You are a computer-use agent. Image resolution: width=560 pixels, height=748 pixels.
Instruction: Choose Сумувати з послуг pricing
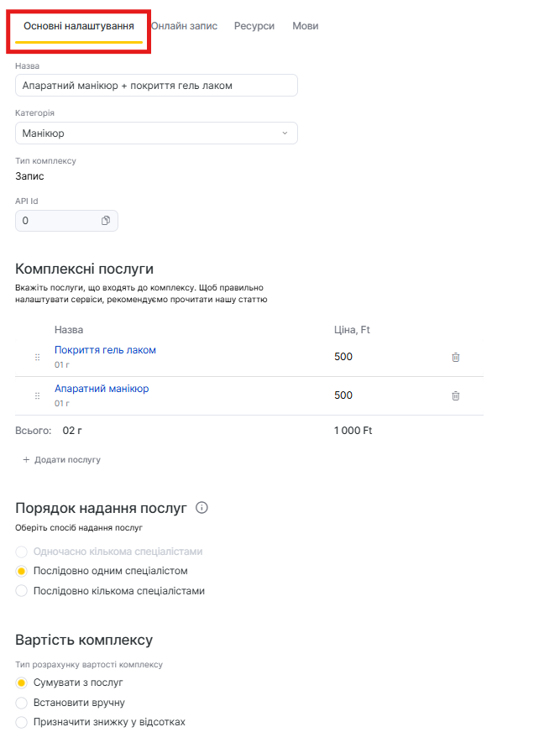coord(22,683)
